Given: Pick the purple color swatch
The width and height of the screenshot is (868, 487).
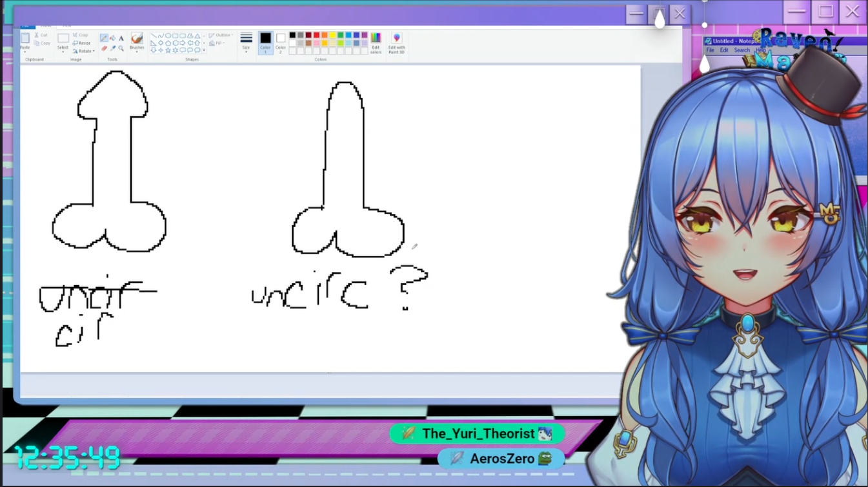Looking at the screenshot, I should click(365, 35).
